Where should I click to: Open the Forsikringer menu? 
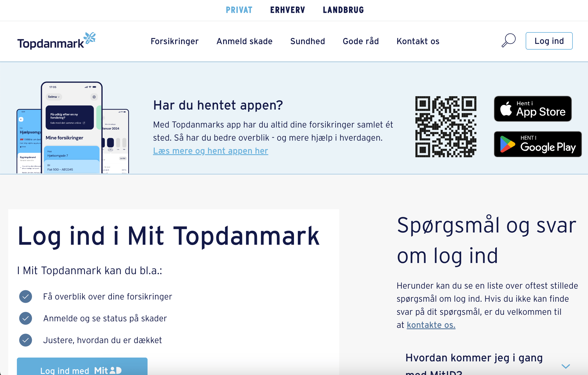174,41
